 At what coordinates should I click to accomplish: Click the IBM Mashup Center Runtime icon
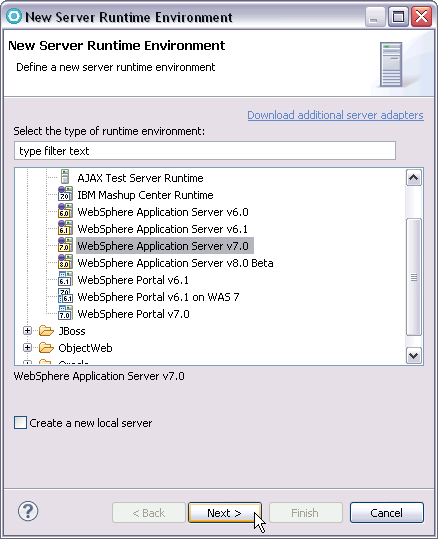pos(65,194)
